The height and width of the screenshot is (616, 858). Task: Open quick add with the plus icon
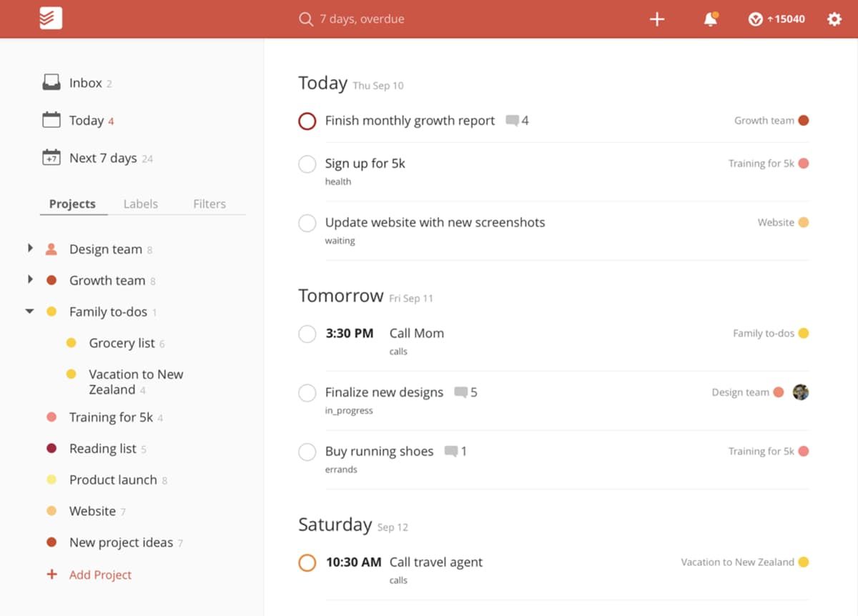[656, 19]
